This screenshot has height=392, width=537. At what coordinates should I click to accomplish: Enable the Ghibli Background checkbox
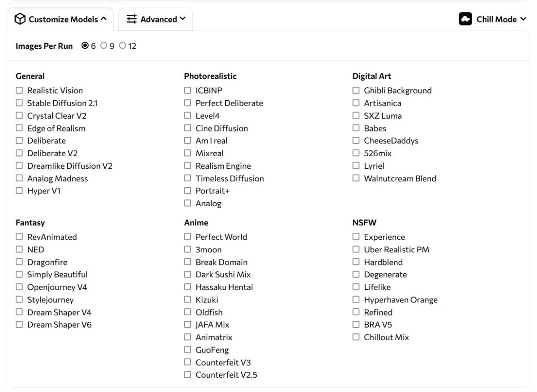[356, 90]
